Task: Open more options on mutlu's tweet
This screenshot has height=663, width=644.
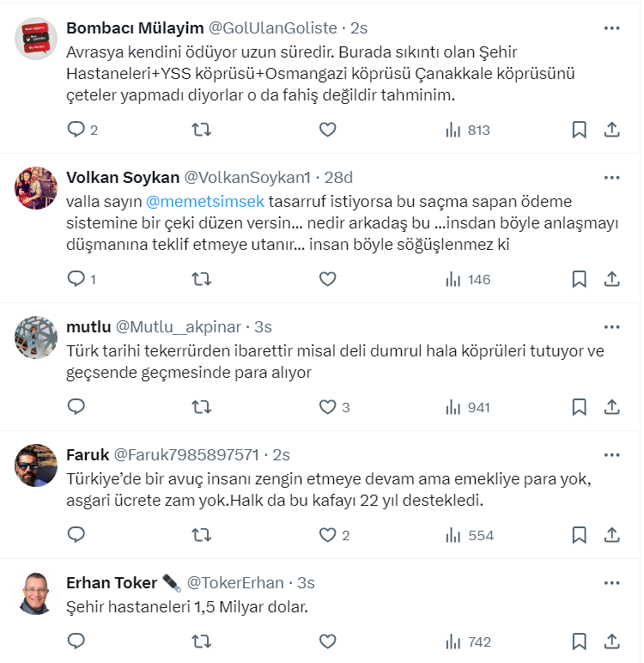Action: click(611, 327)
